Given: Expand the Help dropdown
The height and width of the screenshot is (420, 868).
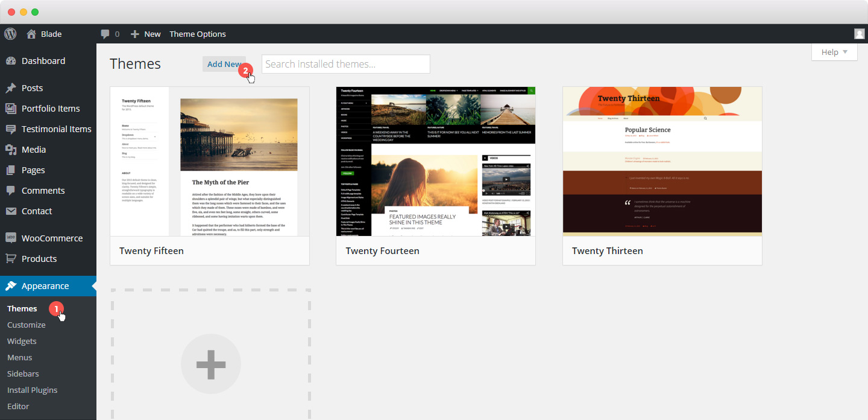Looking at the screenshot, I should tap(835, 52).
